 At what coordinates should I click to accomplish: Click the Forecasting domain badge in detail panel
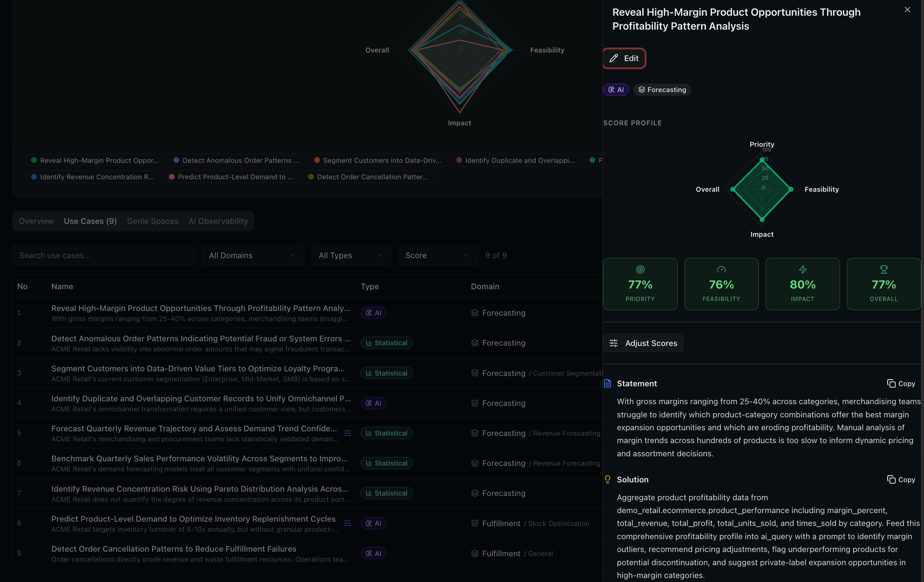click(662, 90)
